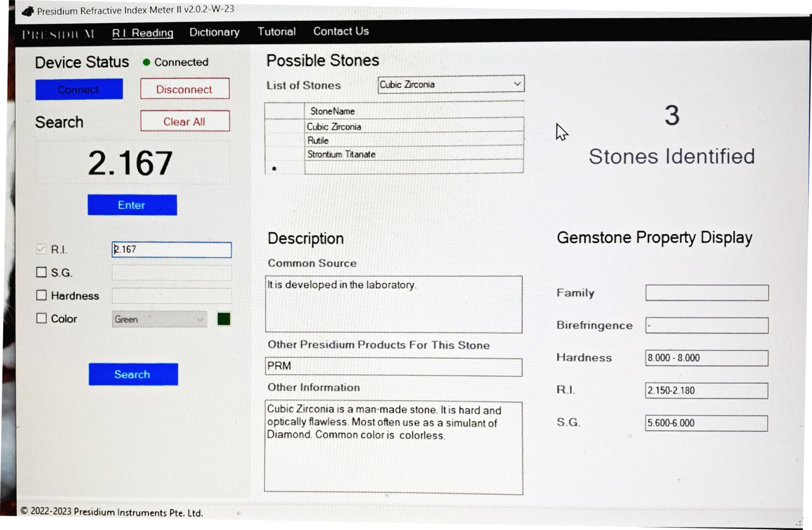Open the List of Stones dropdown
Image resolution: width=812 pixels, height=530 pixels.
tap(451, 84)
